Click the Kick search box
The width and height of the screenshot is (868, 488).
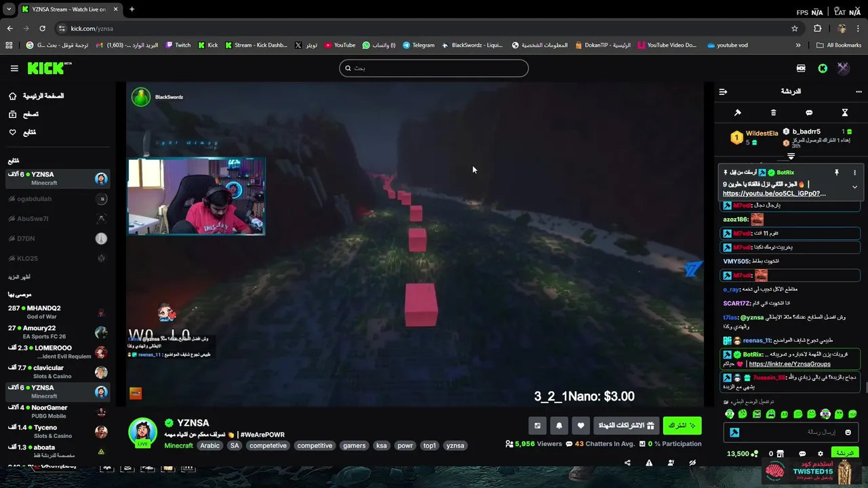click(434, 68)
